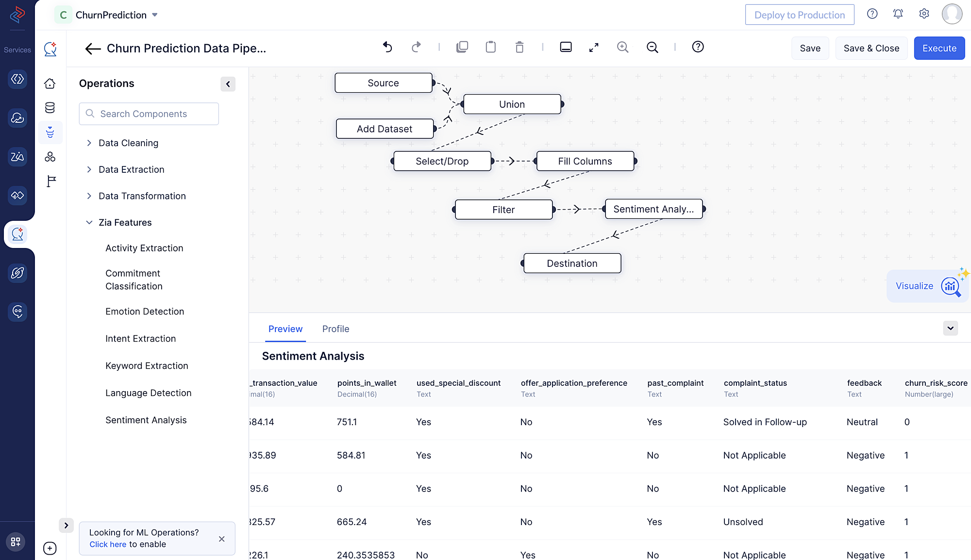The height and width of the screenshot is (560, 971).
Task: Click the undo arrow icon
Action: point(387,47)
